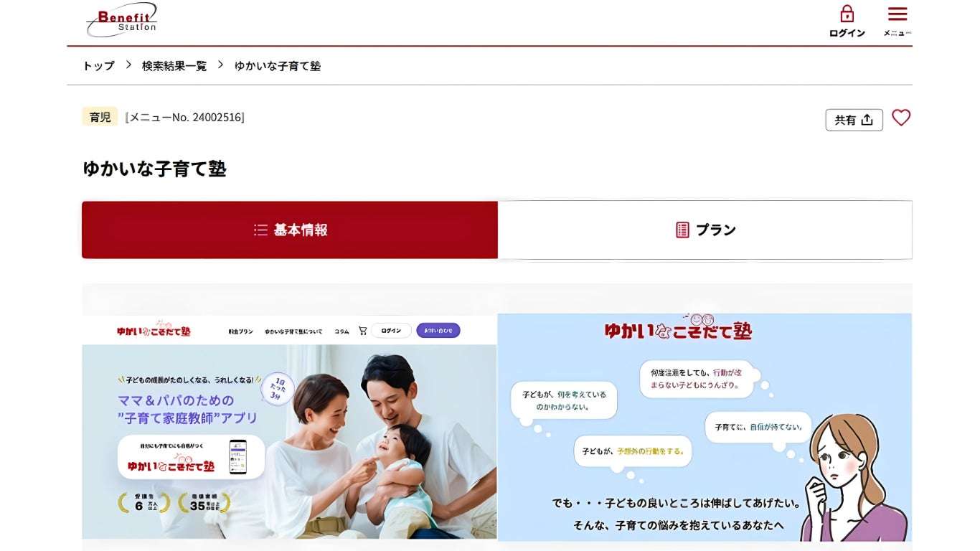Image resolution: width=980 pixels, height=551 pixels.
Task: Open 検索結果一覧 breadcrumb link
Action: pyautogui.click(x=174, y=65)
